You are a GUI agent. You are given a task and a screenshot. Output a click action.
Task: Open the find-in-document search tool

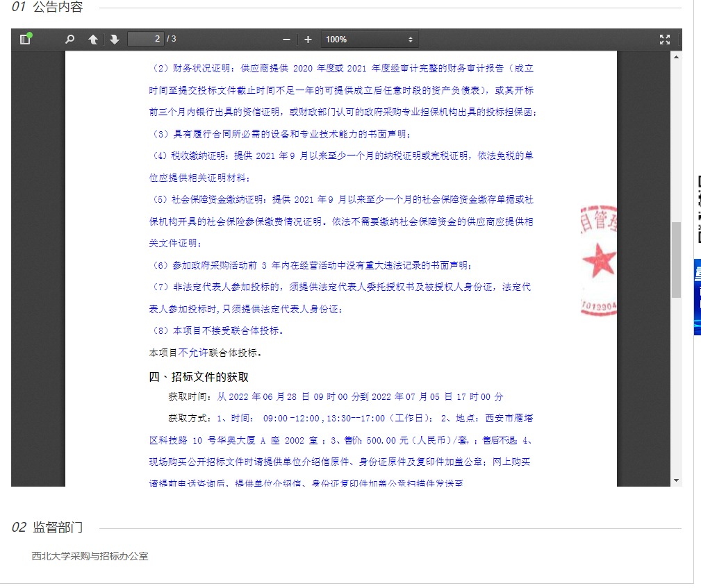coord(69,40)
